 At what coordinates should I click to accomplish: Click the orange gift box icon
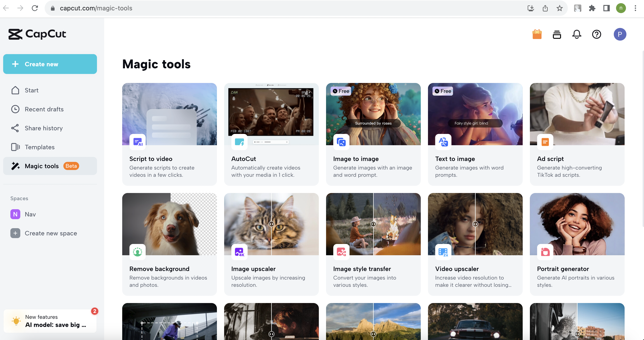click(x=537, y=34)
